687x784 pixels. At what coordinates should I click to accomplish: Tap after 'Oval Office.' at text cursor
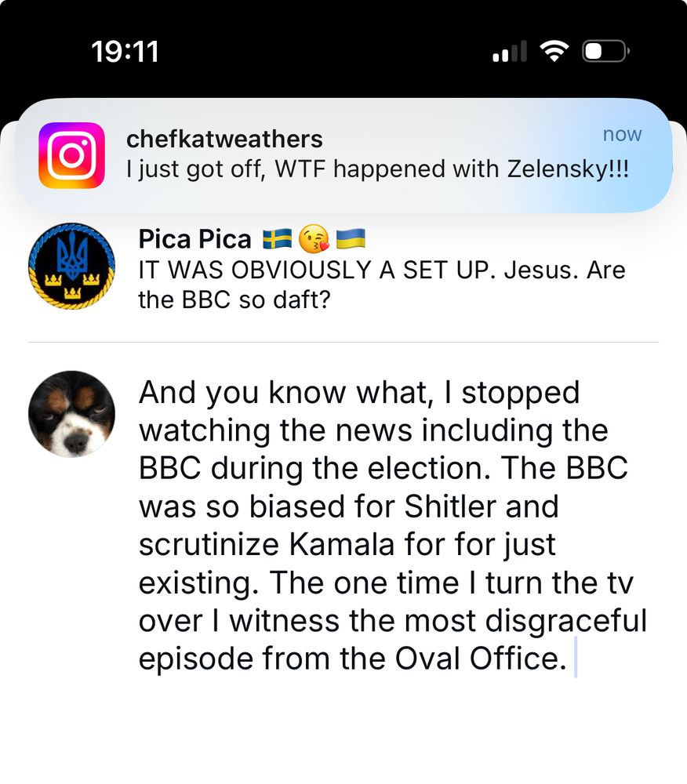pos(576,657)
